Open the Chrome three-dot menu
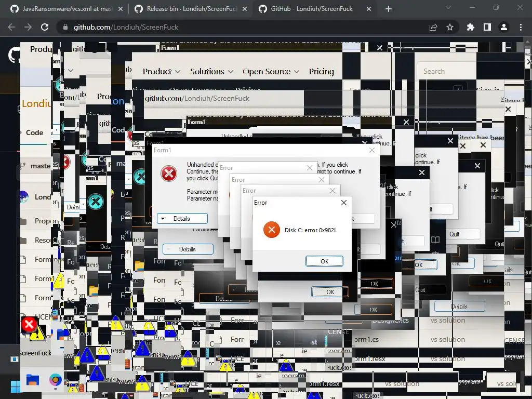The width and height of the screenshot is (532, 399). 521,27
